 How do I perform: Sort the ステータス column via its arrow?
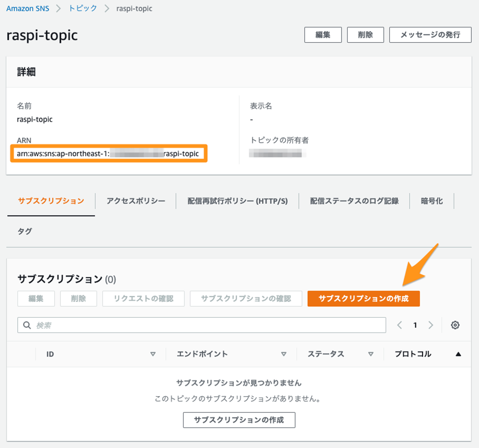pyautogui.click(x=371, y=354)
